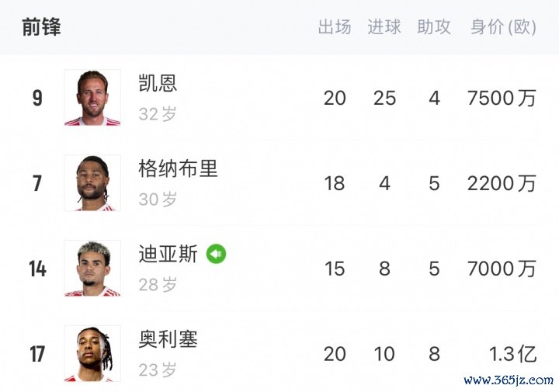Click jersey number 14
The height and width of the screenshot is (392, 559).
(x=37, y=269)
